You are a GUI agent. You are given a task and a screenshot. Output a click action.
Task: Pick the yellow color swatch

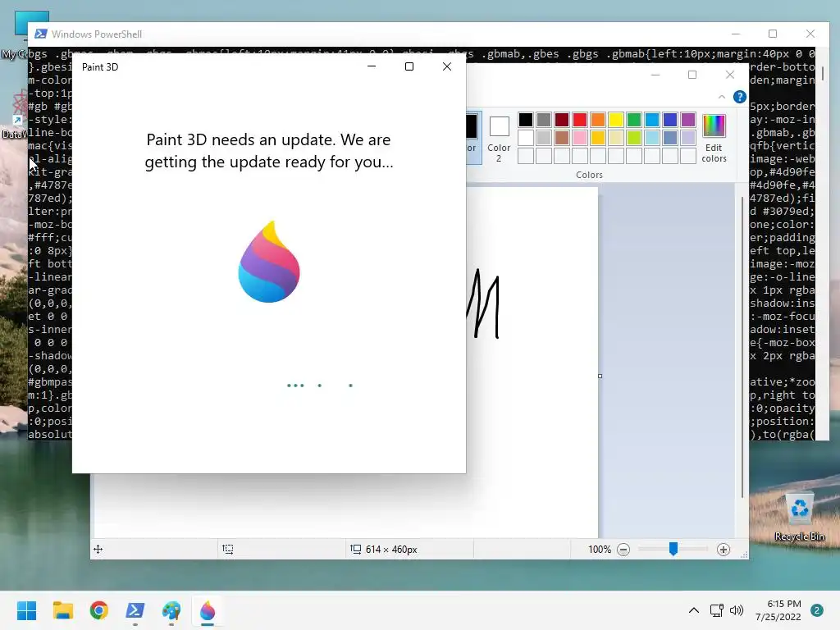pos(615,120)
